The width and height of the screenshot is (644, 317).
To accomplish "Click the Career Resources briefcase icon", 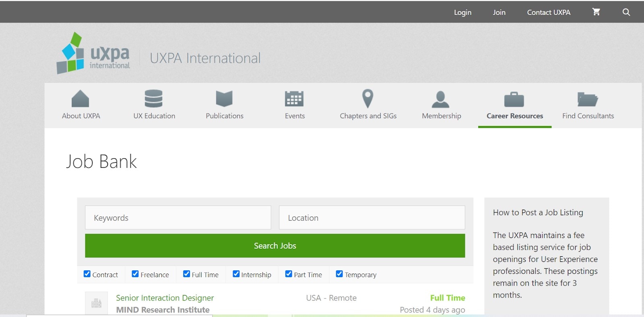I will pyautogui.click(x=514, y=99).
